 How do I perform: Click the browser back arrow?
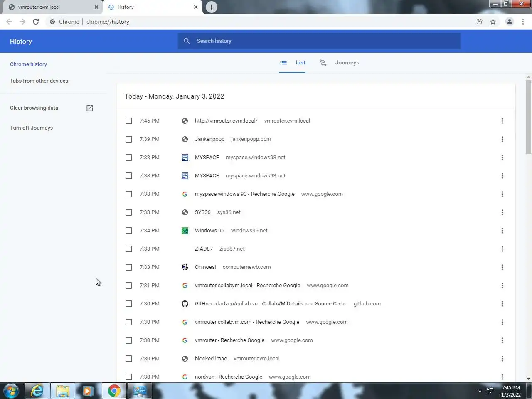[9, 22]
